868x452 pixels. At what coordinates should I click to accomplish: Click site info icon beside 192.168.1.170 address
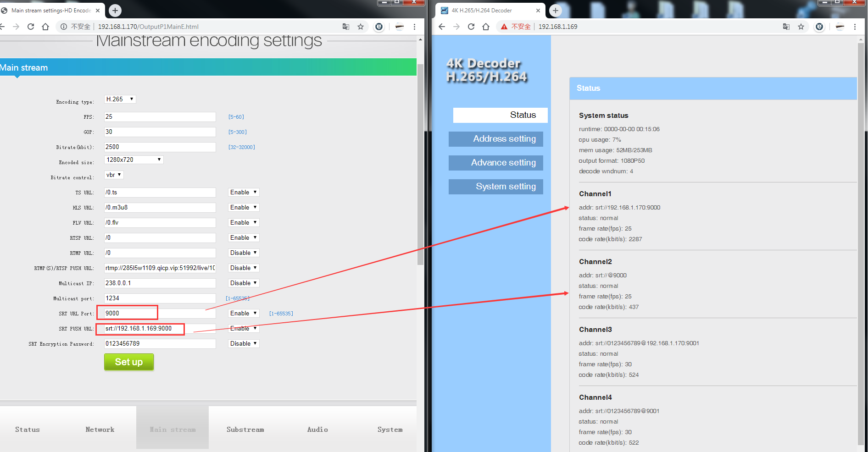tap(64, 27)
